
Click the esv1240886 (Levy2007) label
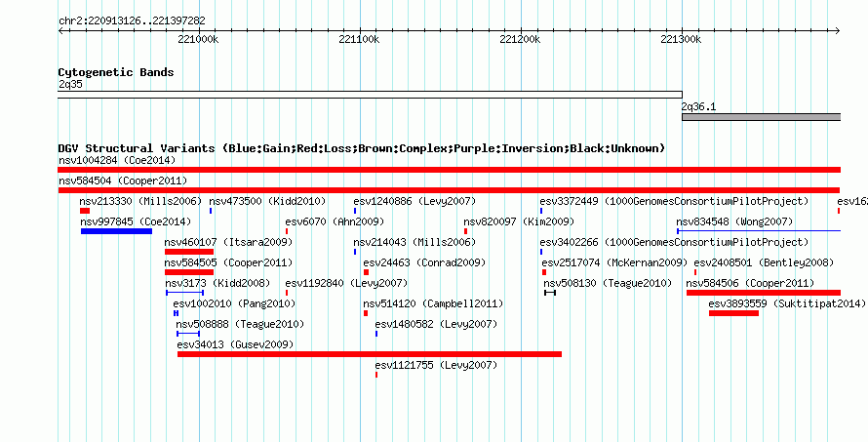coord(414,201)
